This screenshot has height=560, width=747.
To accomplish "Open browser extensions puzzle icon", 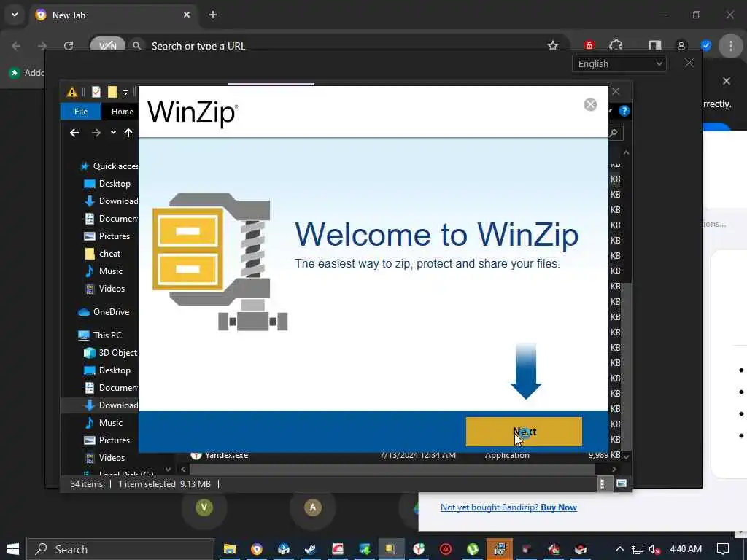I will point(616,45).
